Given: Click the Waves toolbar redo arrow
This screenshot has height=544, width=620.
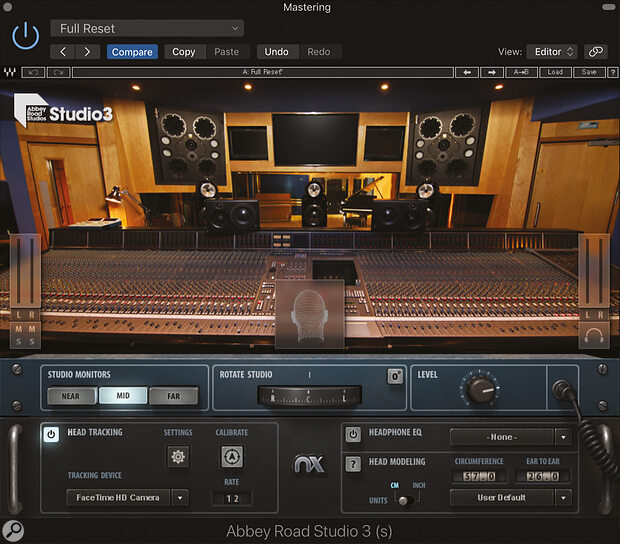Looking at the screenshot, I should point(59,72).
